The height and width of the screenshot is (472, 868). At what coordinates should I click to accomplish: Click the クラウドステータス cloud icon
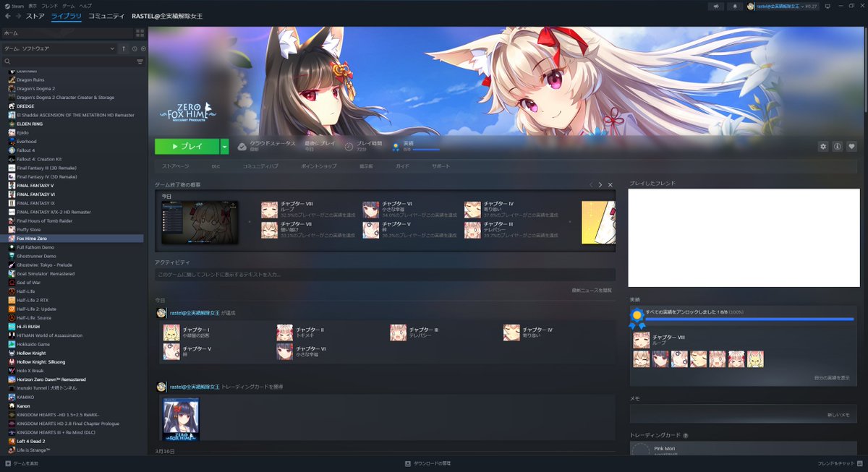[x=242, y=146]
